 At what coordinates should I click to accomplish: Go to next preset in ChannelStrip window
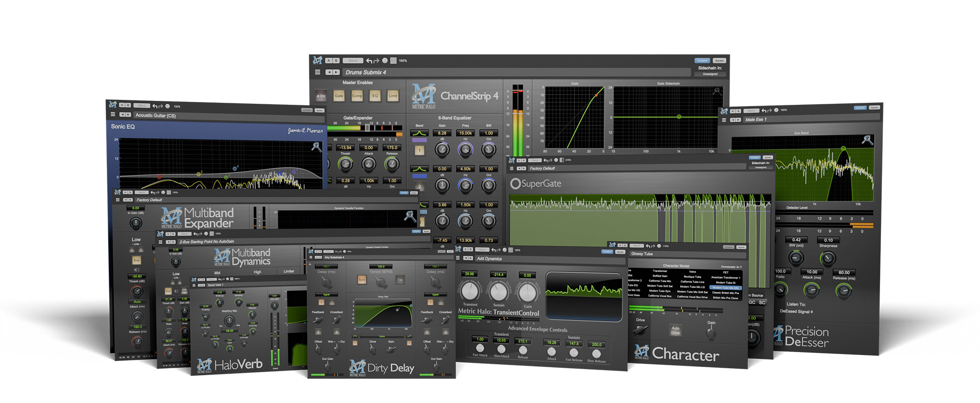click(x=336, y=72)
